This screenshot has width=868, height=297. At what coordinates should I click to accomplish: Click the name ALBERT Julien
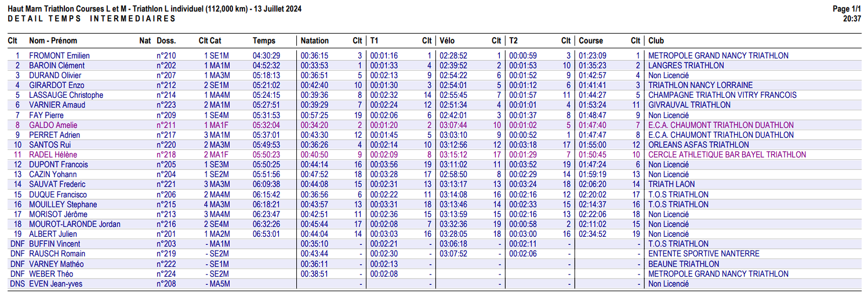(53, 234)
